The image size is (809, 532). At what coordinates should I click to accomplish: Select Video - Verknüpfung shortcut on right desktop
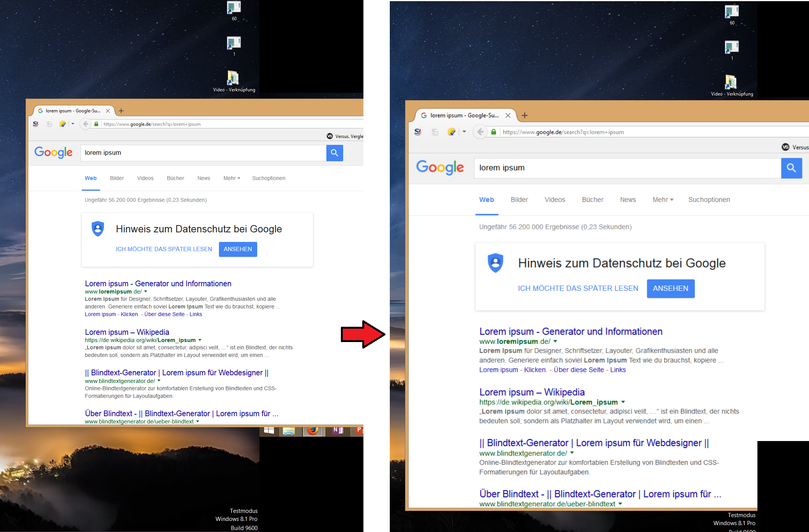(732, 86)
